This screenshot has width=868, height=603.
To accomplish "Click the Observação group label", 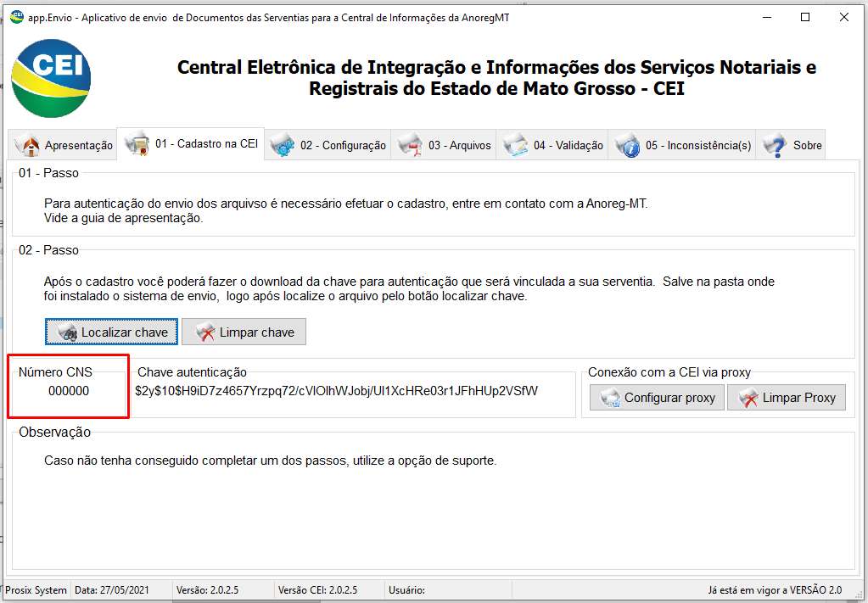I will point(55,432).
